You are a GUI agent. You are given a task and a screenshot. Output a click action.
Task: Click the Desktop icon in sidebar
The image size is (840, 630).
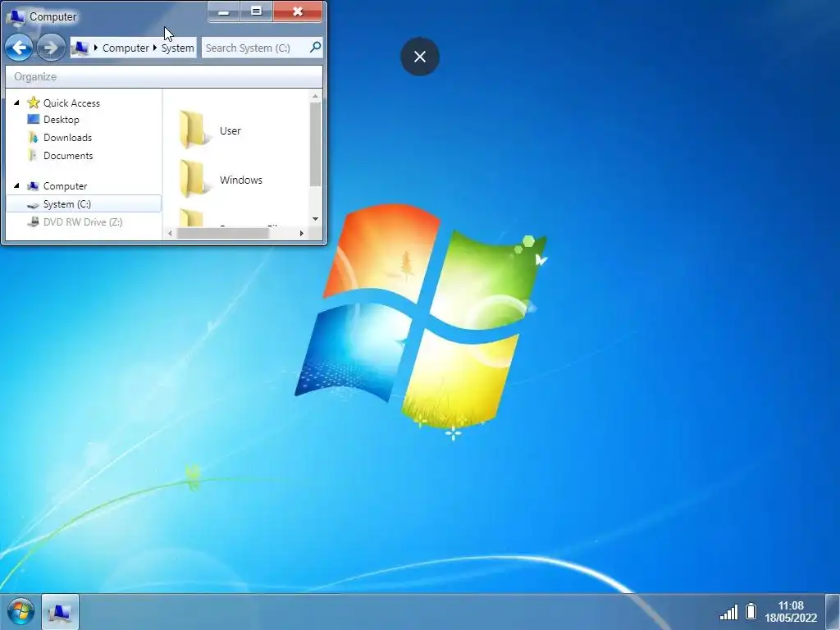pos(33,119)
